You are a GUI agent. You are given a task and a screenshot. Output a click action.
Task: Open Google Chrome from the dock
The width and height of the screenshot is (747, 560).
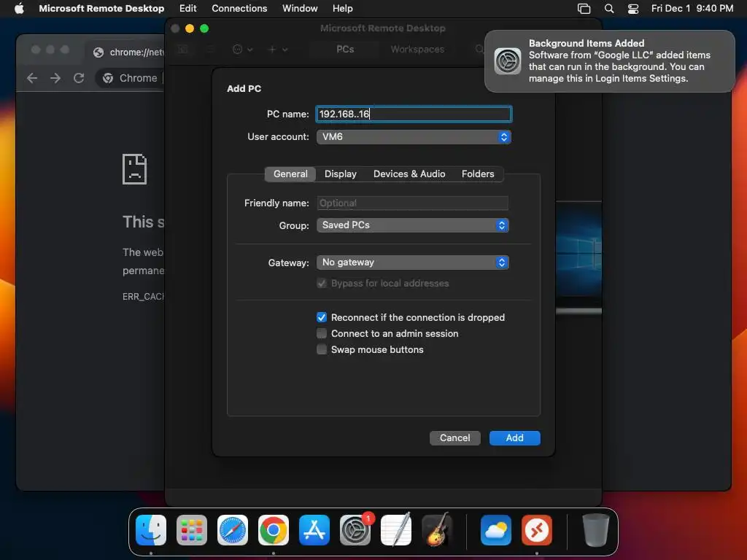point(274,530)
